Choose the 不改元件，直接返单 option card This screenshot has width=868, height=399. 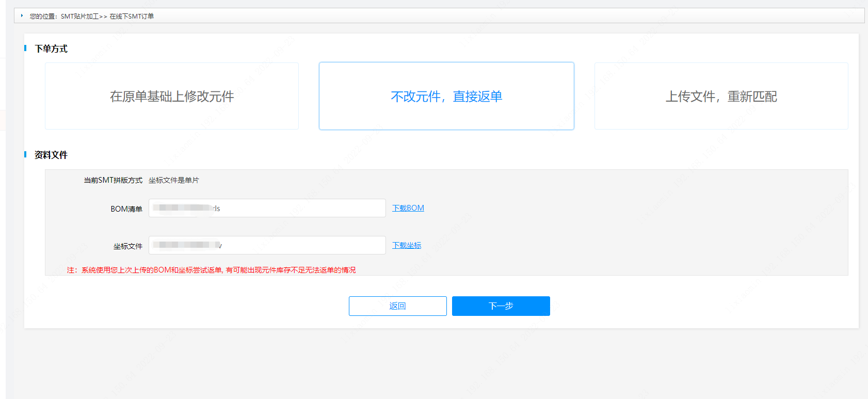pyautogui.click(x=446, y=97)
